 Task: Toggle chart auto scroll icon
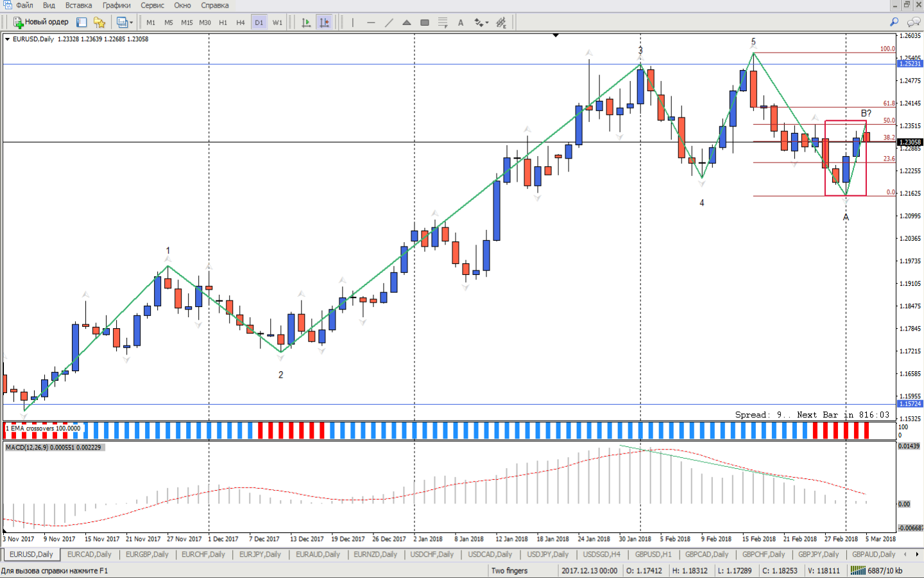coord(306,22)
